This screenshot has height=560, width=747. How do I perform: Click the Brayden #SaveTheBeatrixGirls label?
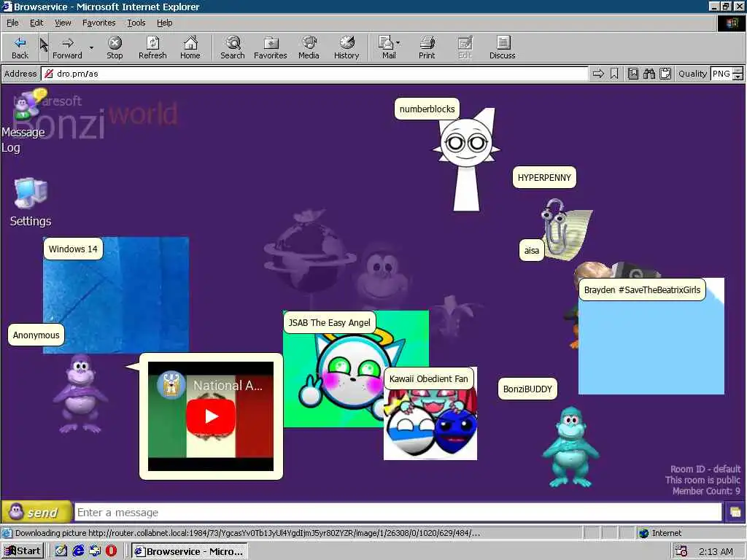tap(642, 290)
